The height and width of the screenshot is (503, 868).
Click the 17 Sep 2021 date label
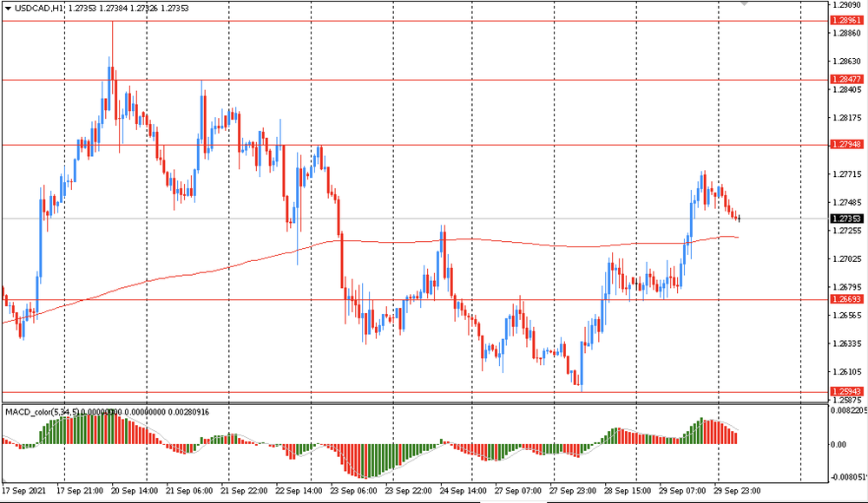[x=23, y=491]
